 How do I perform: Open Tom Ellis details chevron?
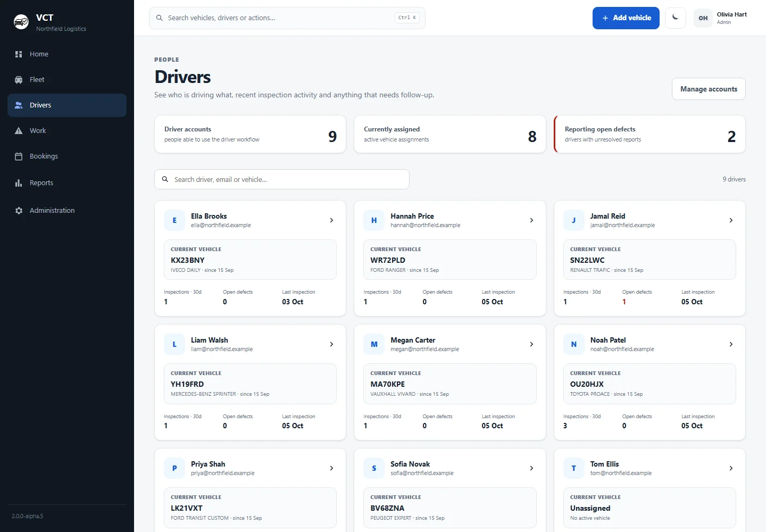(731, 468)
